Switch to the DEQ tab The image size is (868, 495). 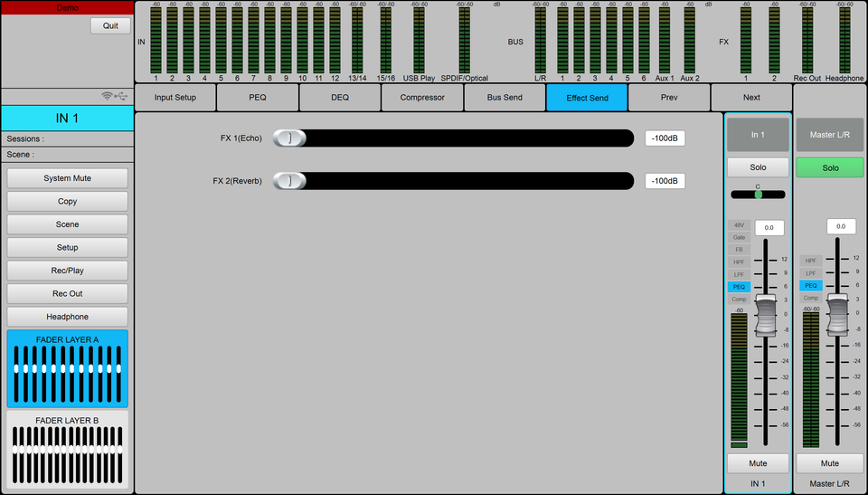(340, 98)
